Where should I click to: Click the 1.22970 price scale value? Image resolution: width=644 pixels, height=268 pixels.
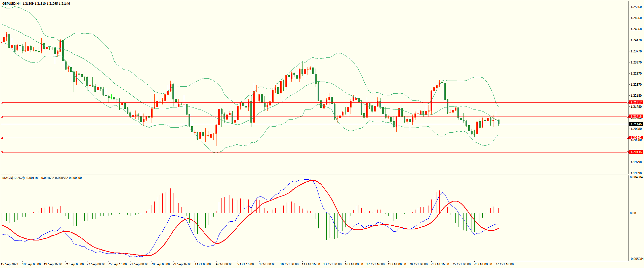coord(636,74)
